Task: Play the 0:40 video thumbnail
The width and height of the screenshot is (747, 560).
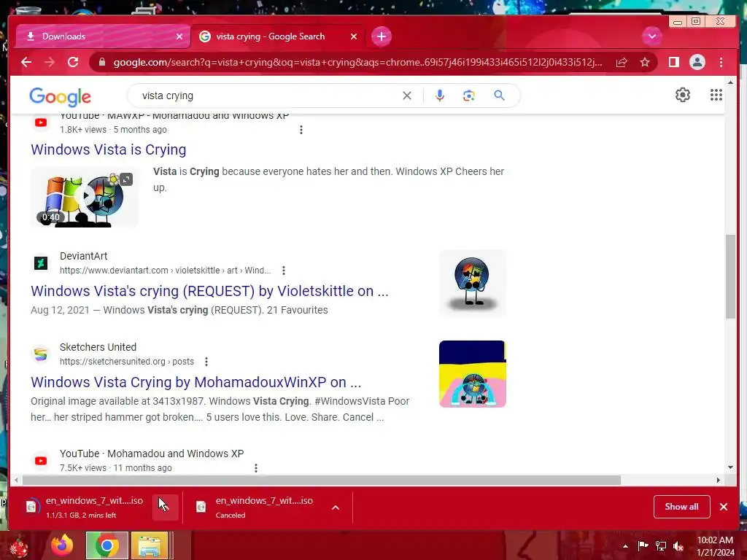Action: [85, 197]
